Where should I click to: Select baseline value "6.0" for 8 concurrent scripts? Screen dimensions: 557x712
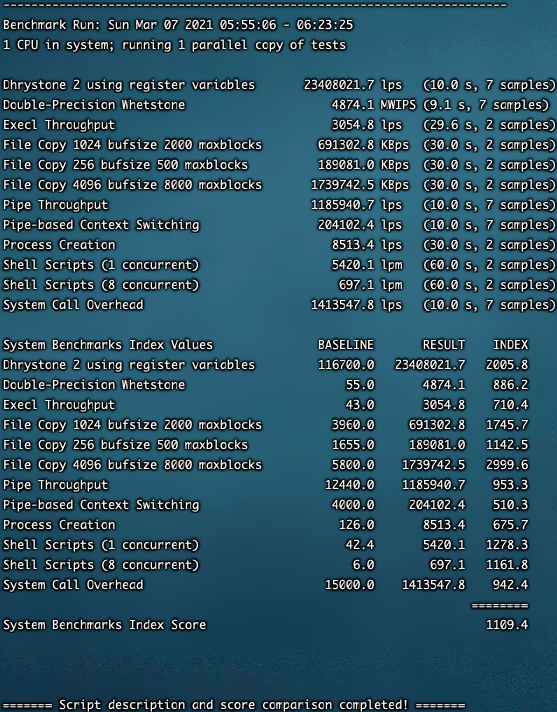363,564
